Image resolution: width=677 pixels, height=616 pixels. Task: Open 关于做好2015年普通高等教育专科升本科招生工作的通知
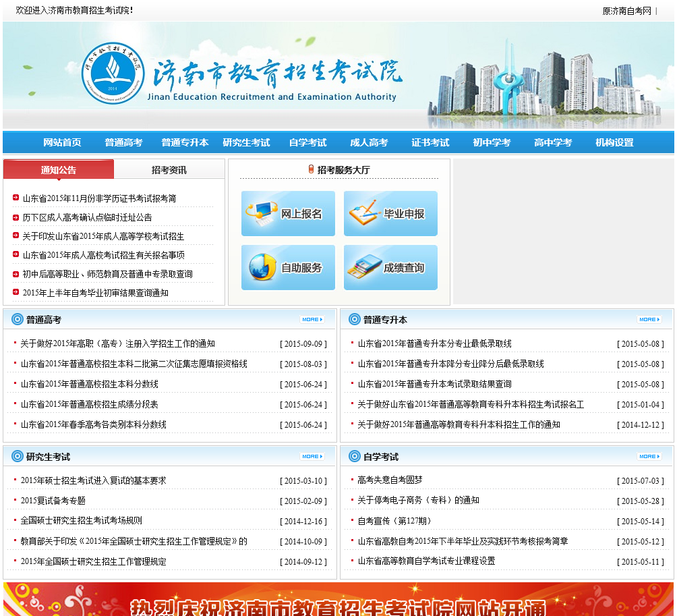point(459,424)
